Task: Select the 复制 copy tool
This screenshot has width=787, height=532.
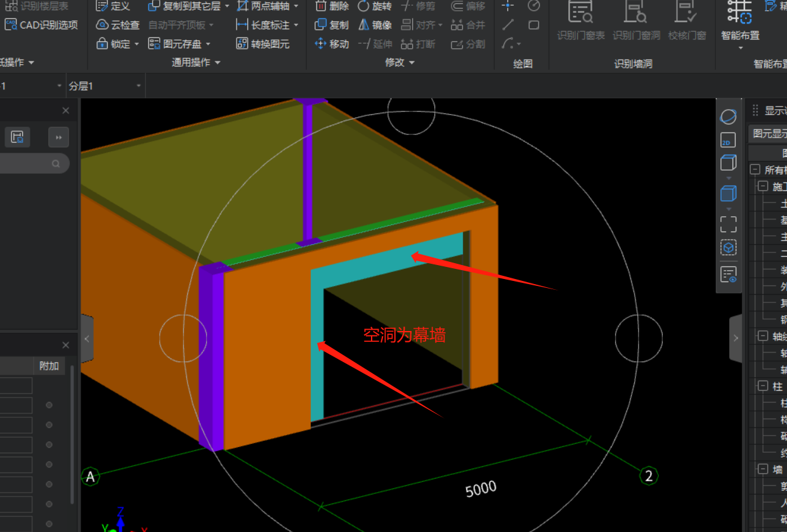Action: (332, 25)
